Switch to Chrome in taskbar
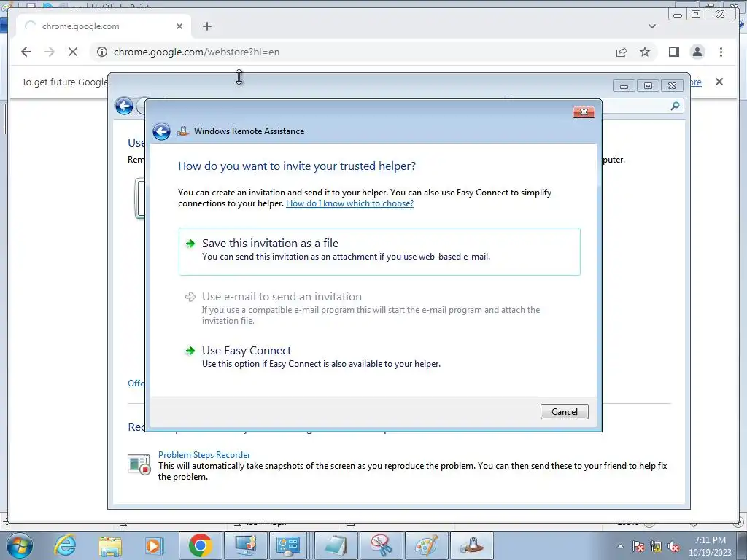This screenshot has height=560, width=747. (200, 545)
